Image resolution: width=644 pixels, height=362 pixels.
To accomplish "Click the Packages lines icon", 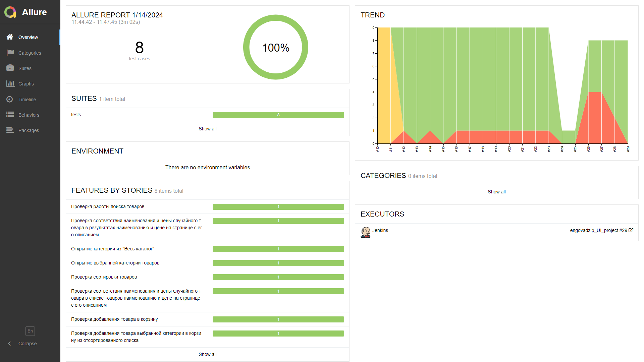I will (x=10, y=130).
